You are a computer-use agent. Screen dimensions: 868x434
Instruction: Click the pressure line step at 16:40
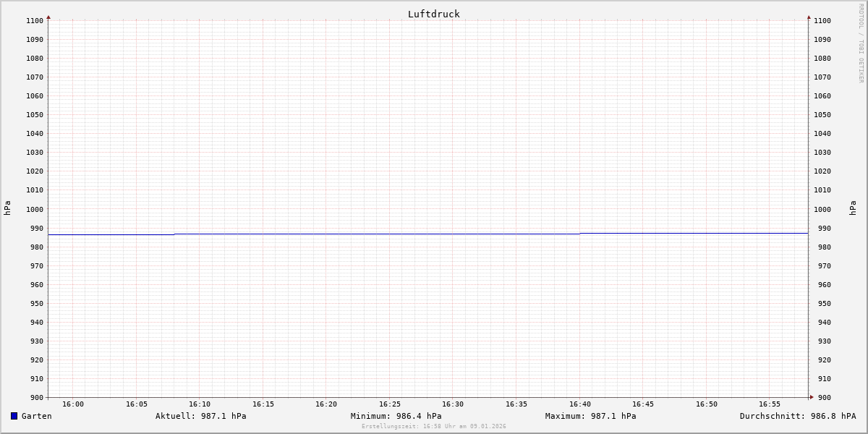click(x=580, y=234)
